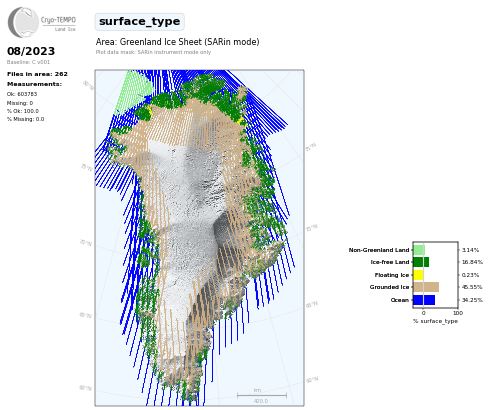This screenshot has height=410, width=492.
Task: Select the dark green Ice-free Land bar
Action: coord(421,262)
